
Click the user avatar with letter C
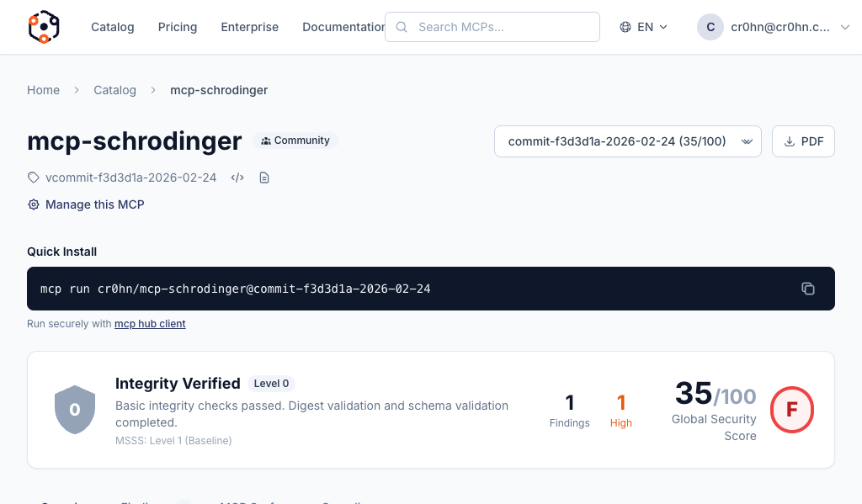(710, 27)
